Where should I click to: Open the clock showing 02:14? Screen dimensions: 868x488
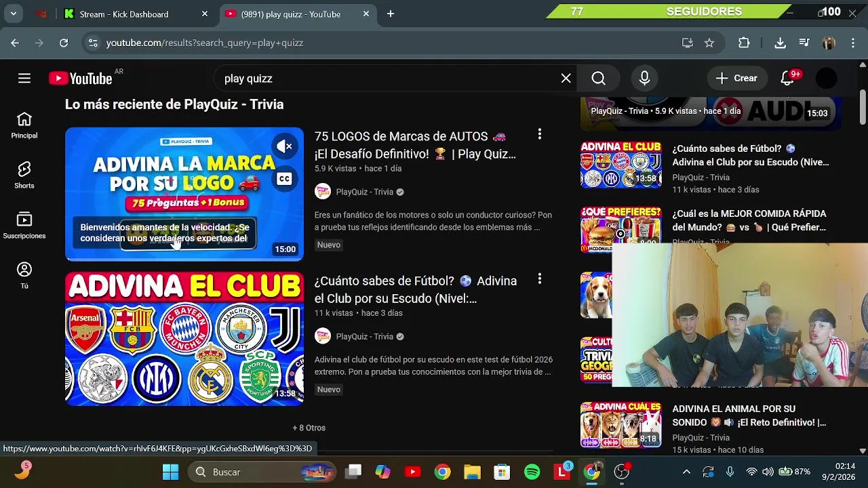pyautogui.click(x=845, y=466)
